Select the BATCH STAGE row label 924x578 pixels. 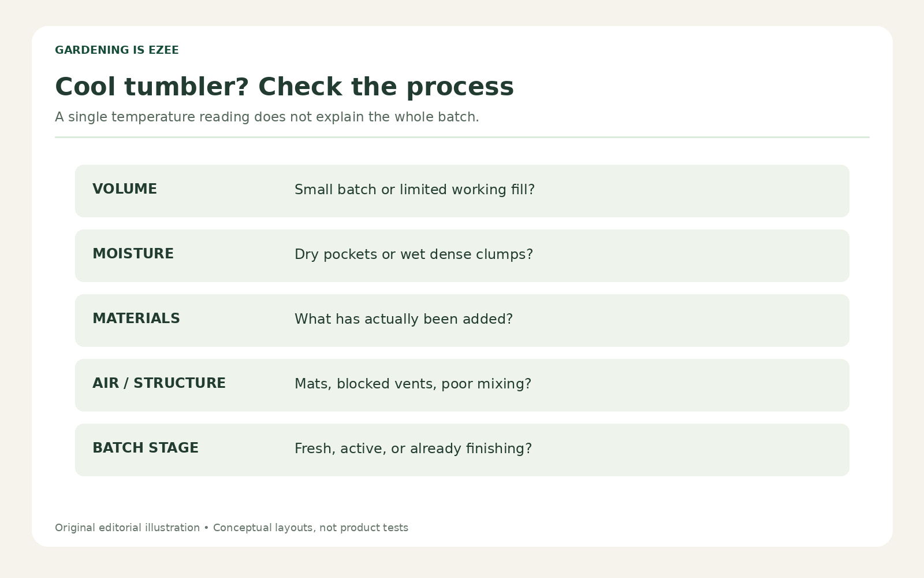pos(146,448)
